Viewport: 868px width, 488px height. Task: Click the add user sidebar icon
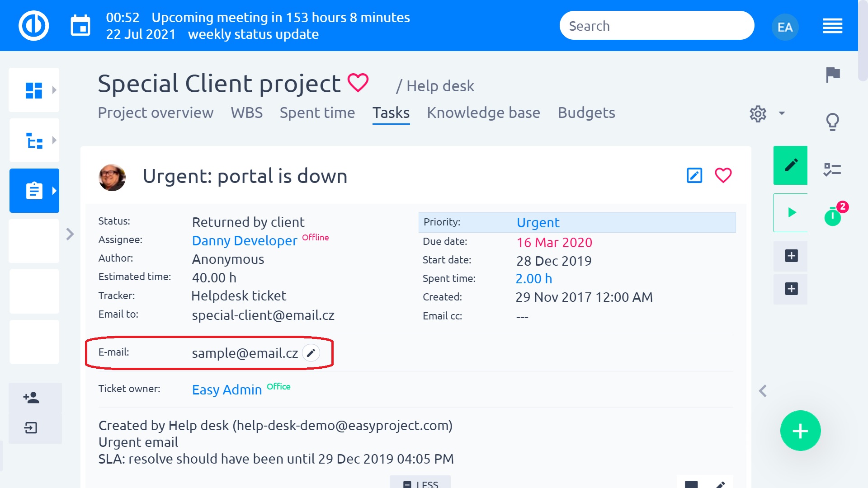tap(31, 398)
